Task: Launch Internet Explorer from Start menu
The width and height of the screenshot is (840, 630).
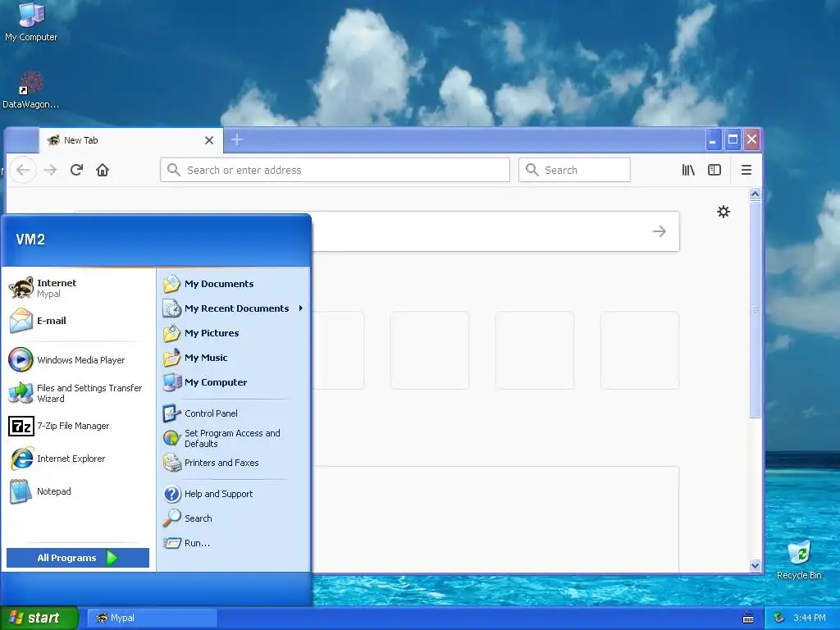Action: (78, 459)
